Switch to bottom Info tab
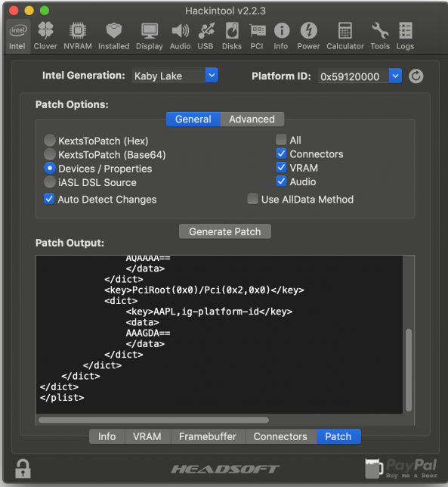 click(107, 436)
